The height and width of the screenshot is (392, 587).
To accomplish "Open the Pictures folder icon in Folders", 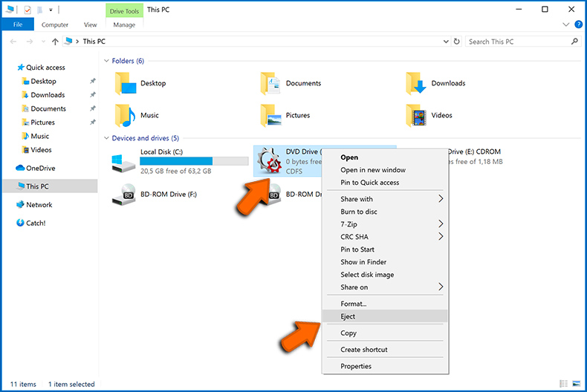I will (270, 116).
